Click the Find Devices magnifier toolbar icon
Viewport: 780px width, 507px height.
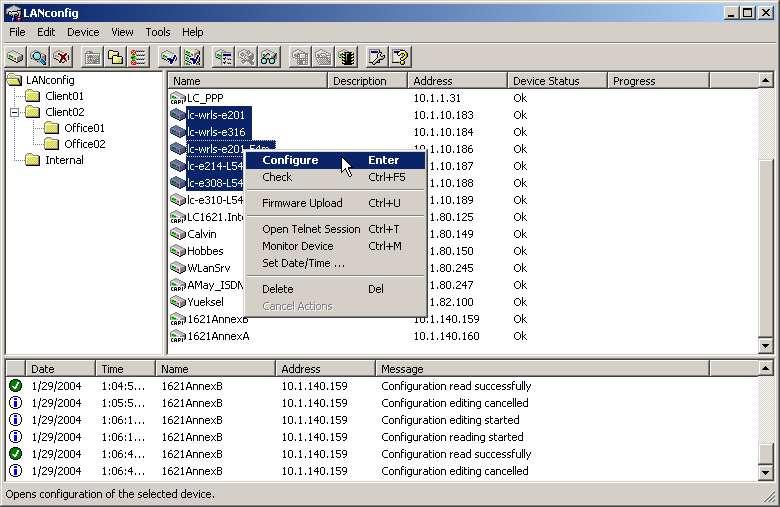pos(39,57)
